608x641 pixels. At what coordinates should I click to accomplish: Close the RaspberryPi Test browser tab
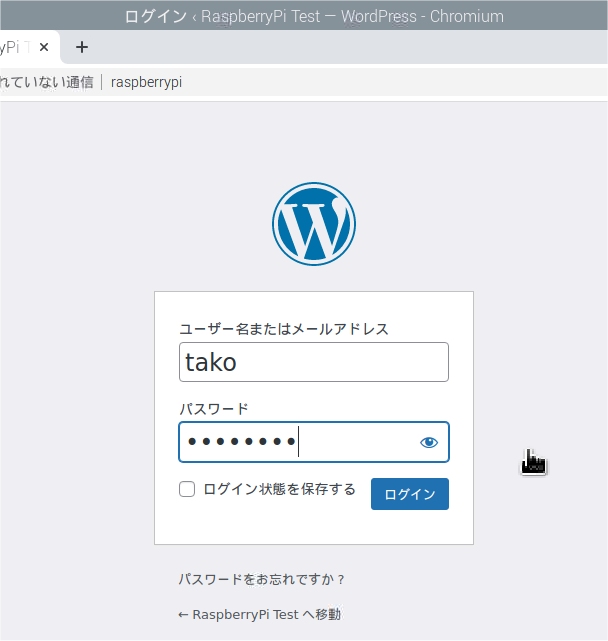coord(44,47)
